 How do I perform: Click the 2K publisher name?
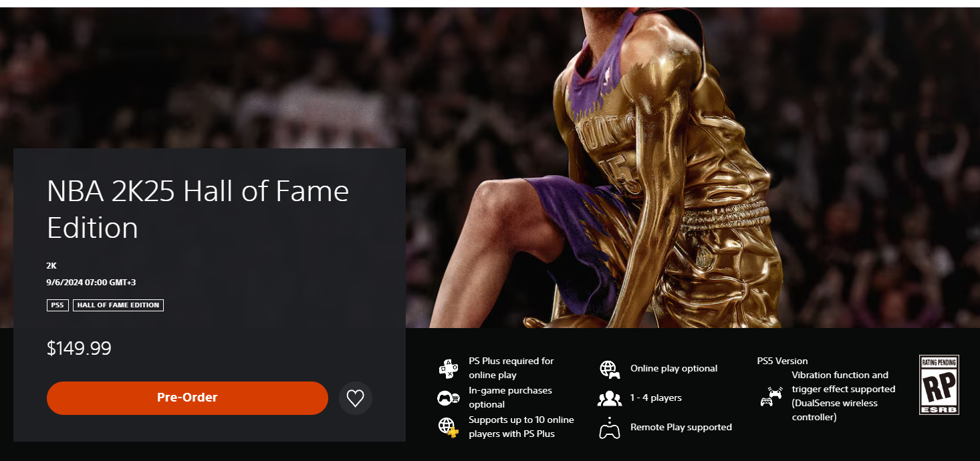pyautogui.click(x=51, y=266)
